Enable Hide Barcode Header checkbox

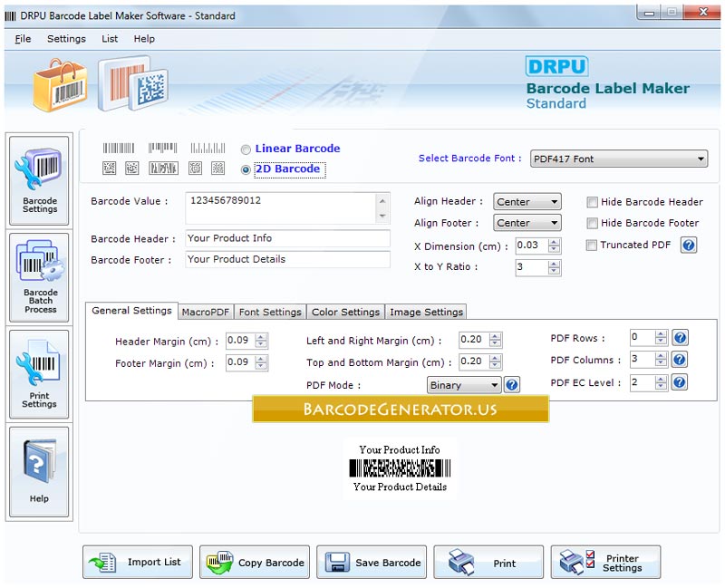click(592, 202)
